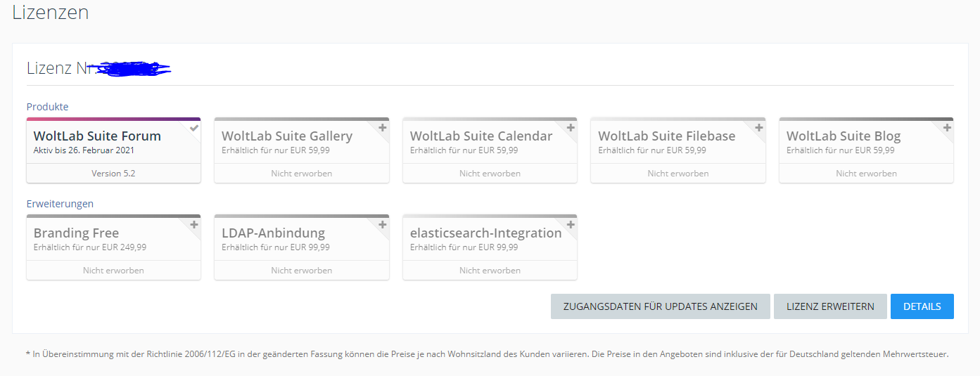980x376 pixels.
Task: Open the WoltLab Suite Filebase title
Action: [666, 136]
